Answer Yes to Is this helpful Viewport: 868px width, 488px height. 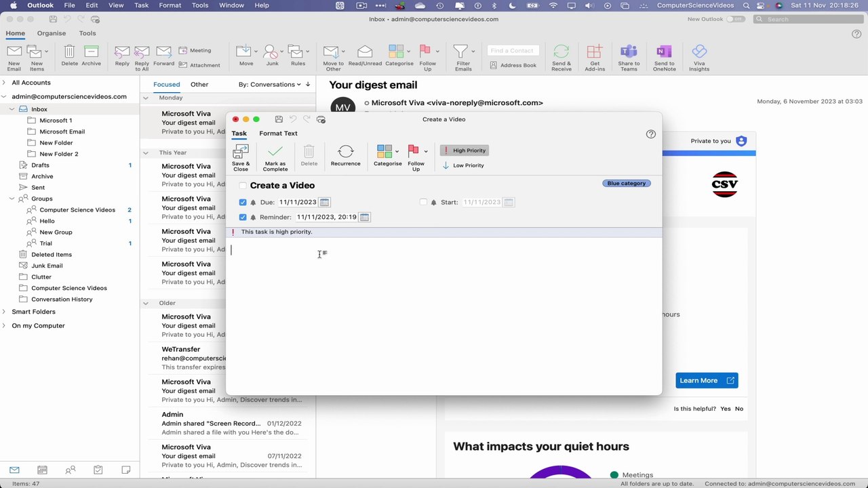pos(726,409)
